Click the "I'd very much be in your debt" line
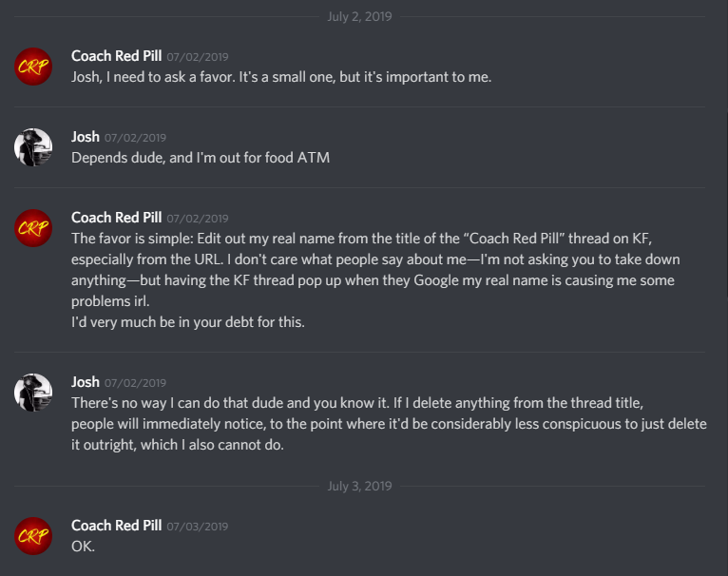 (x=189, y=321)
